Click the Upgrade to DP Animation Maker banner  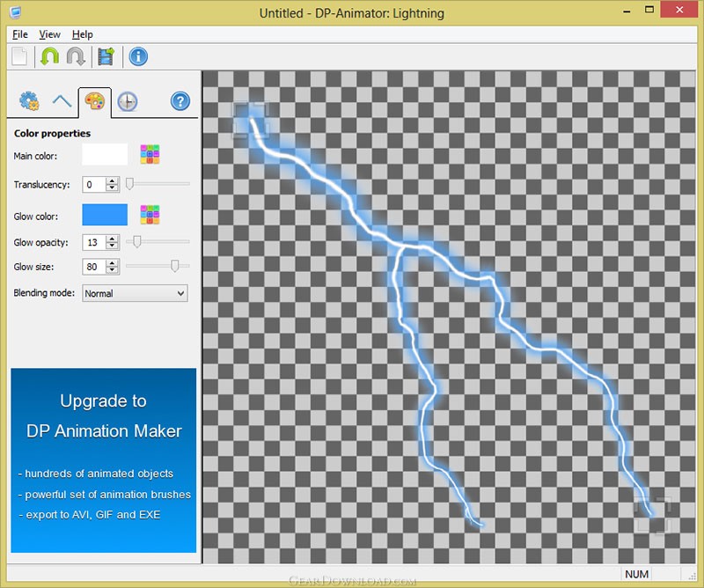pos(103,459)
